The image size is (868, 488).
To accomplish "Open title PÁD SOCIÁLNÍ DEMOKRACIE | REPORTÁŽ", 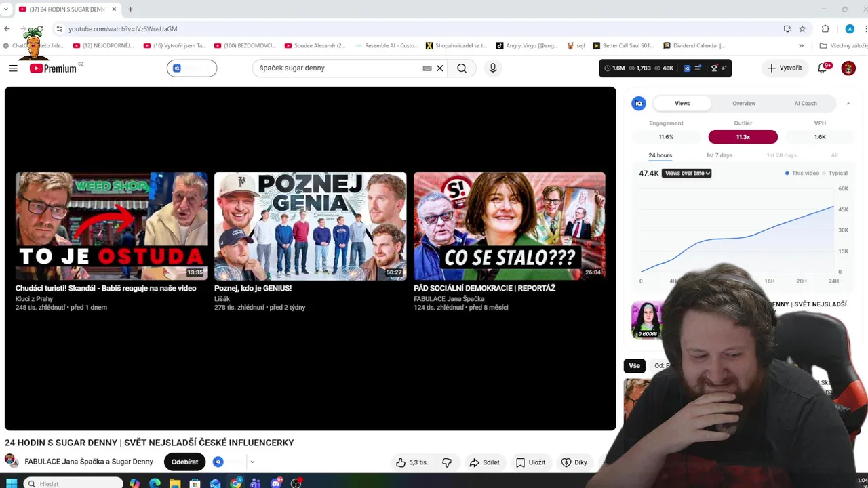I will (484, 288).
